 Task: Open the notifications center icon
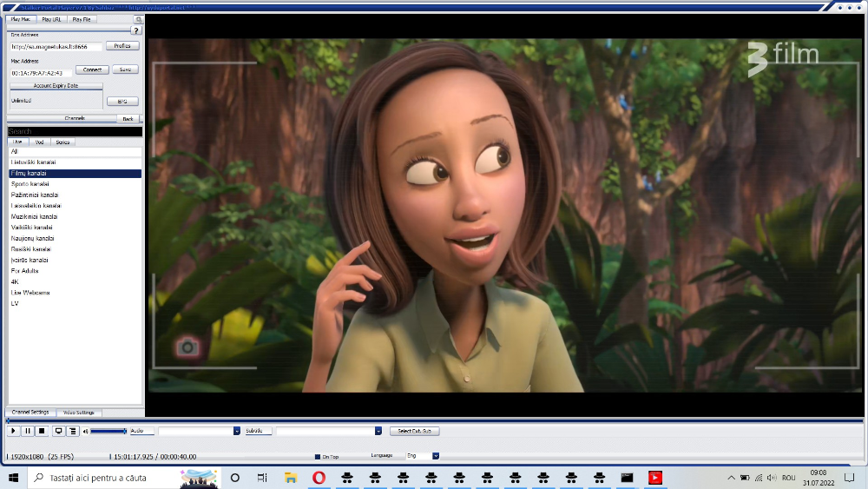tap(850, 478)
